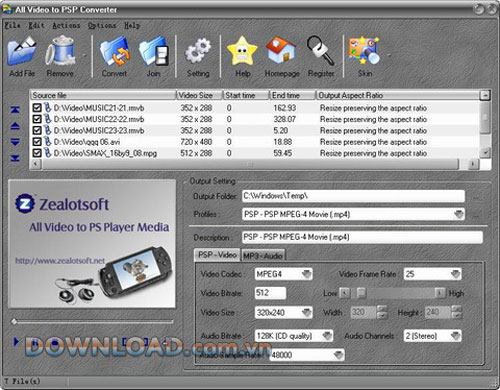Click the Output Aspect Ratio column header
This screenshot has height=390, width=500.
click(x=398, y=95)
